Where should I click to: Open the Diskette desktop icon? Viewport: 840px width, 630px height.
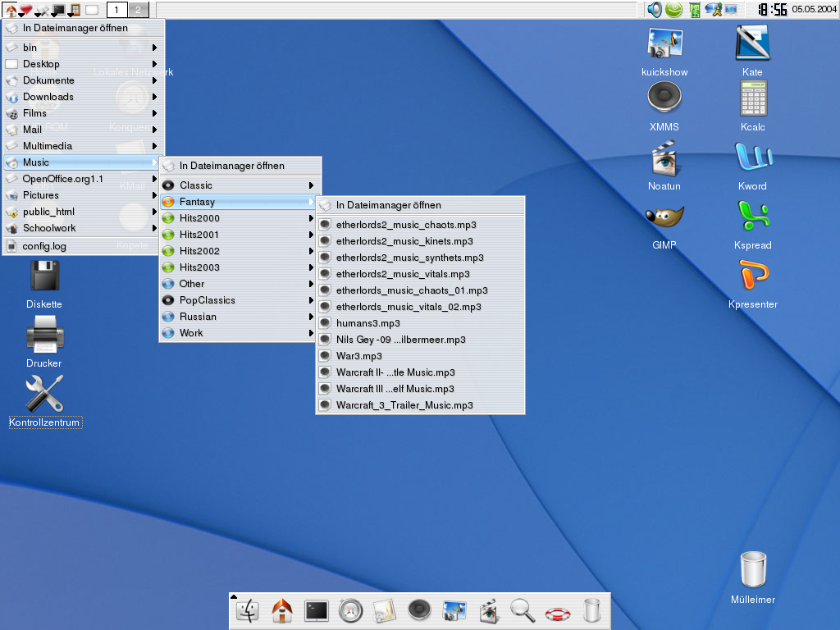[44, 284]
